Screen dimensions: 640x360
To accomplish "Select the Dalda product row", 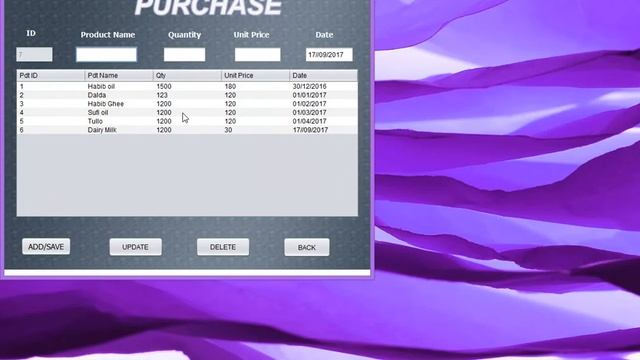I will [187, 95].
